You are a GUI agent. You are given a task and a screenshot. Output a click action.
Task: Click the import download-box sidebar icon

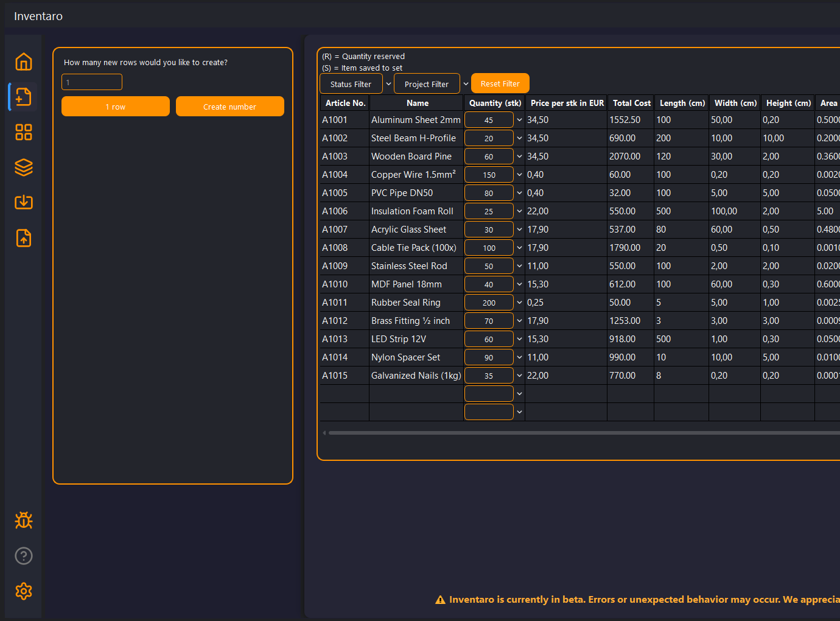[24, 202]
